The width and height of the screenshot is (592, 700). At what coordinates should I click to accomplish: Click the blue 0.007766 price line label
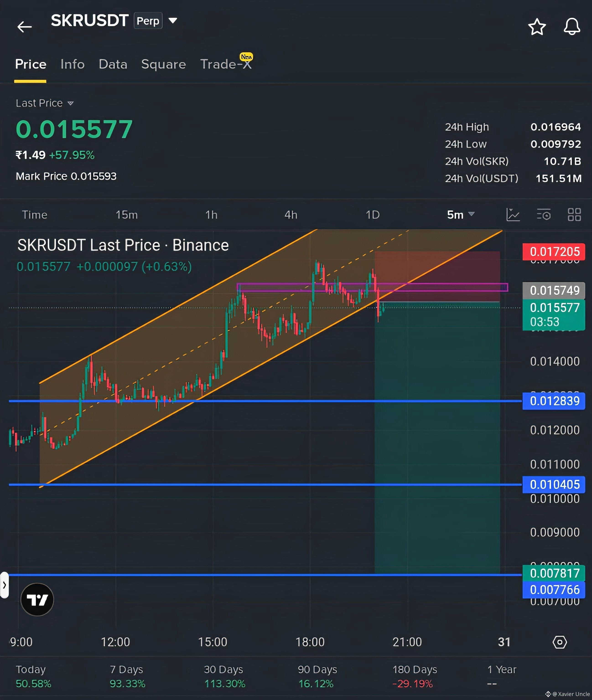pyautogui.click(x=554, y=590)
